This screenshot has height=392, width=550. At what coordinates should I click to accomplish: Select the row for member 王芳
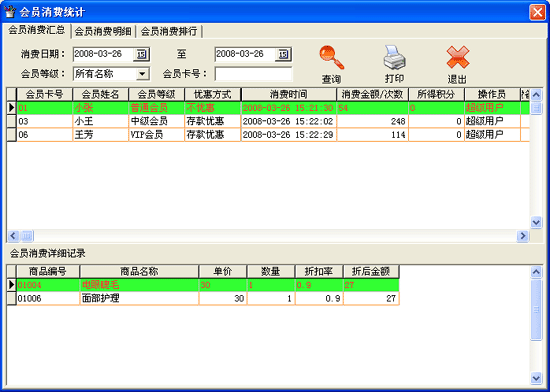point(268,135)
